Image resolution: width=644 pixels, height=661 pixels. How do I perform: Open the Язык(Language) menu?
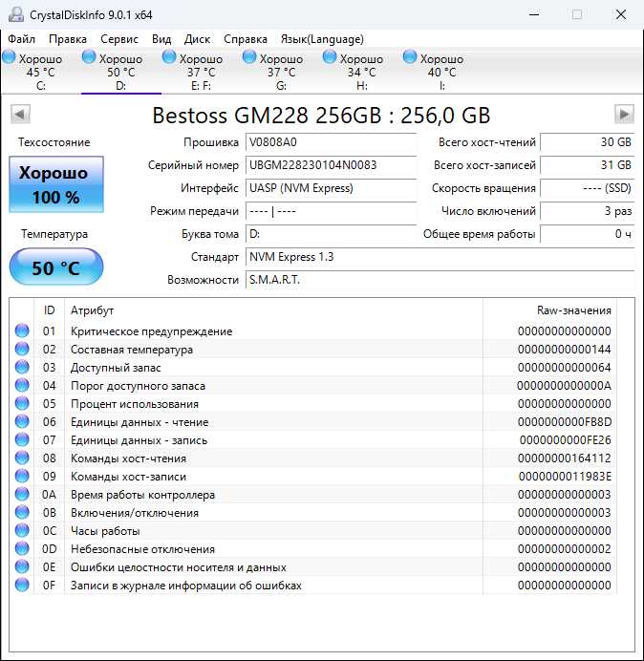pyautogui.click(x=321, y=39)
